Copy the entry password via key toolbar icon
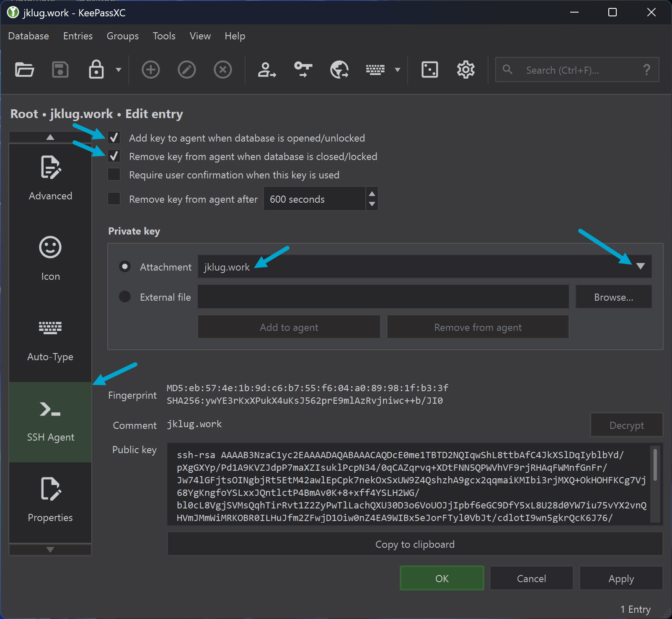The image size is (672, 619). [x=302, y=70]
